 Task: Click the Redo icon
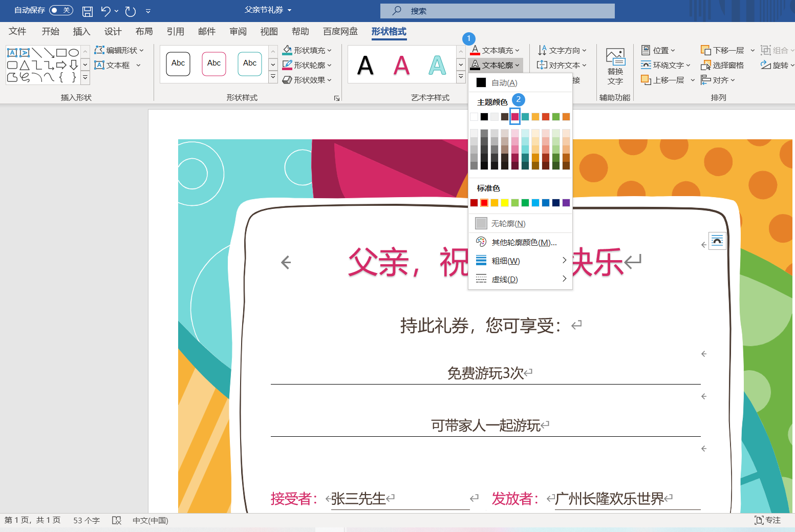pyautogui.click(x=131, y=11)
